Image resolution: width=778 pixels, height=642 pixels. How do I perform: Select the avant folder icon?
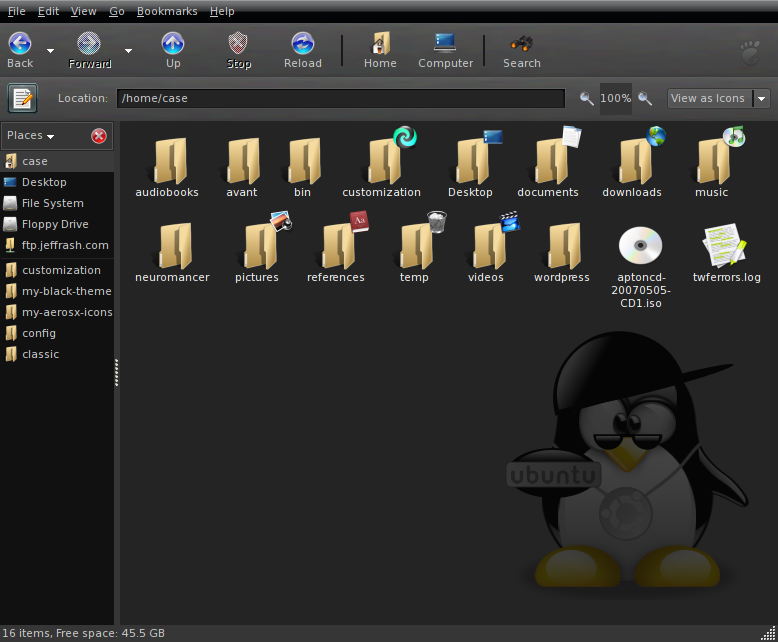click(x=242, y=161)
